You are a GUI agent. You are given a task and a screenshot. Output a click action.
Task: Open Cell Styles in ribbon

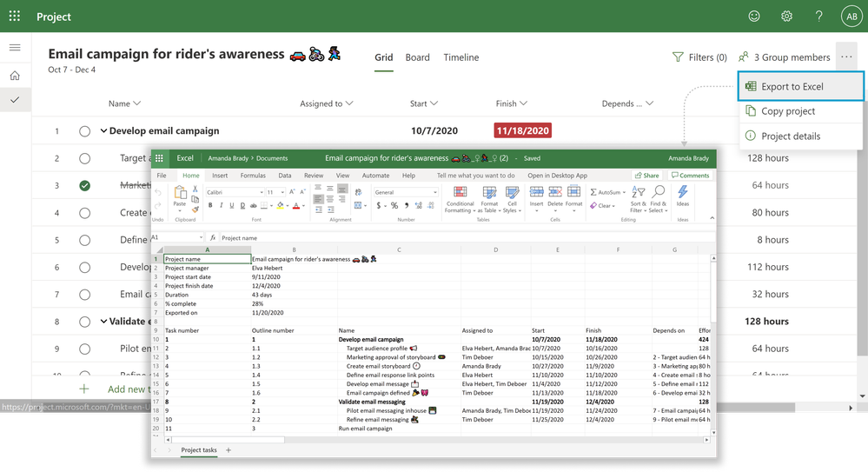(x=512, y=199)
